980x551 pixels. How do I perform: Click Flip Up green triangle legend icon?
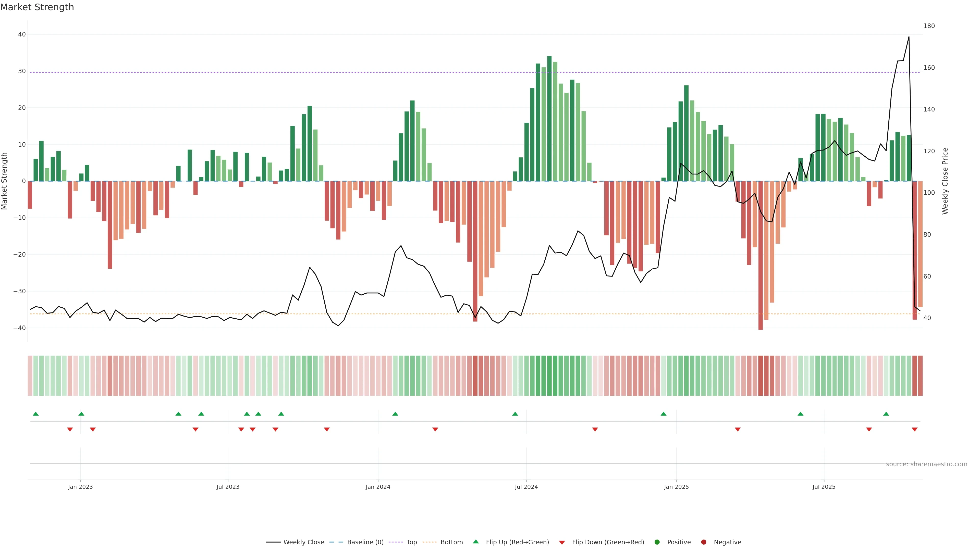[x=475, y=542]
